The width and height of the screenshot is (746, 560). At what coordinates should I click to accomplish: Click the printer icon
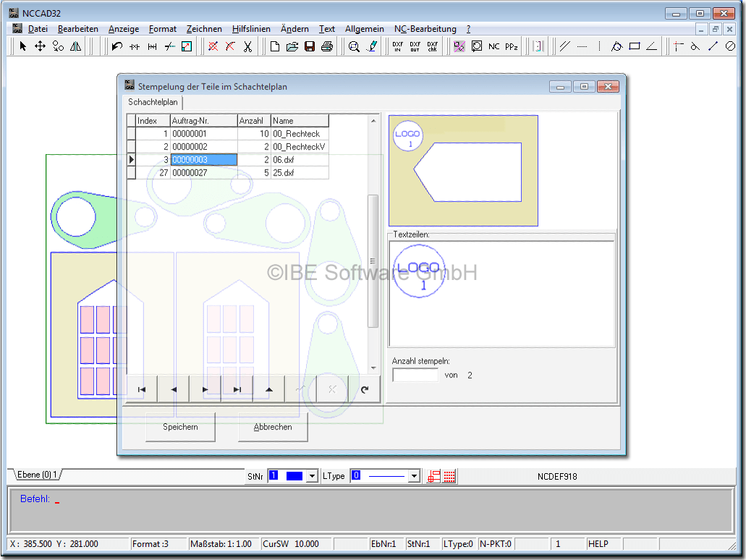point(326,46)
